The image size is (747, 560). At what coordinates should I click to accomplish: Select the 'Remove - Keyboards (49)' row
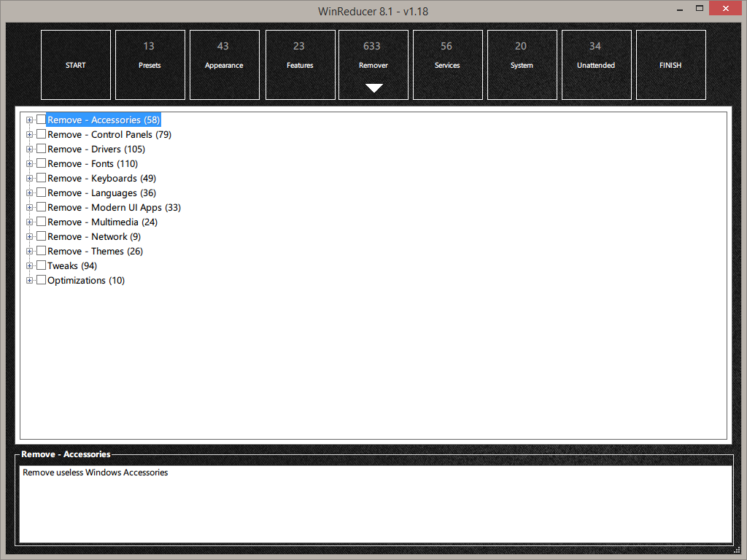click(x=102, y=179)
